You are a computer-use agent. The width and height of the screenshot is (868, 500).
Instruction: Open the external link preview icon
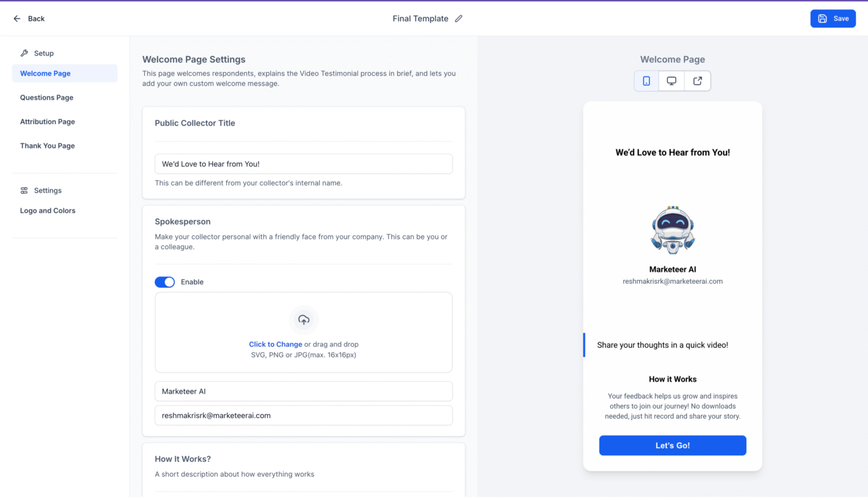696,80
